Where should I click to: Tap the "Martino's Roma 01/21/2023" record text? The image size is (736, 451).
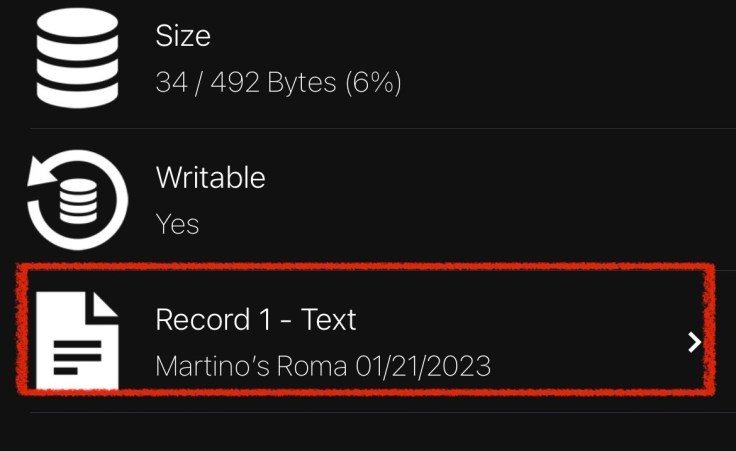(x=323, y=366)
